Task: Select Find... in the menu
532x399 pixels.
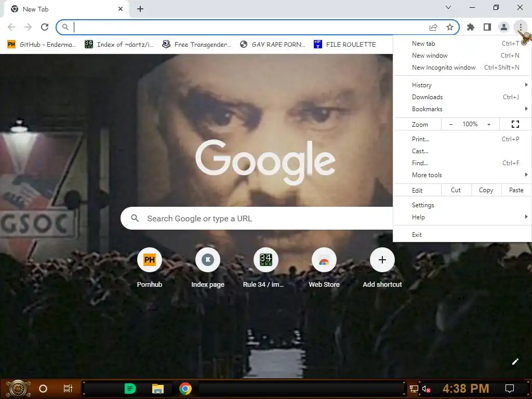Action: (x=462, y=163)
